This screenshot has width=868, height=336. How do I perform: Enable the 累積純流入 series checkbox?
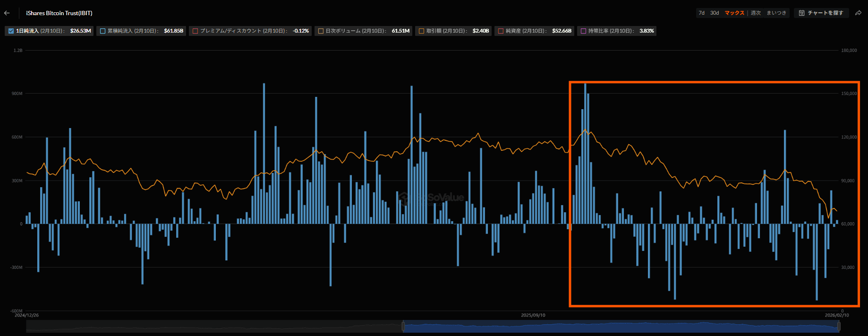[102, 31]
